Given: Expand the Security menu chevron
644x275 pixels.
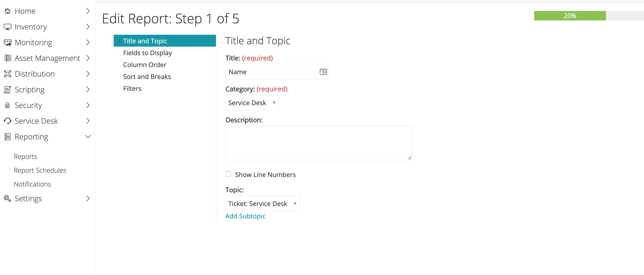Looking at the screenshot, I should pos(88,105).
